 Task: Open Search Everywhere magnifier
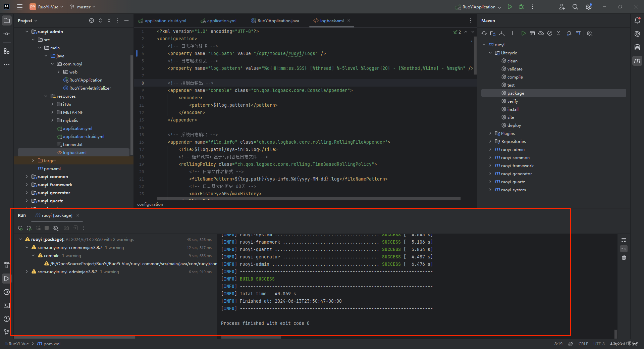575,7
